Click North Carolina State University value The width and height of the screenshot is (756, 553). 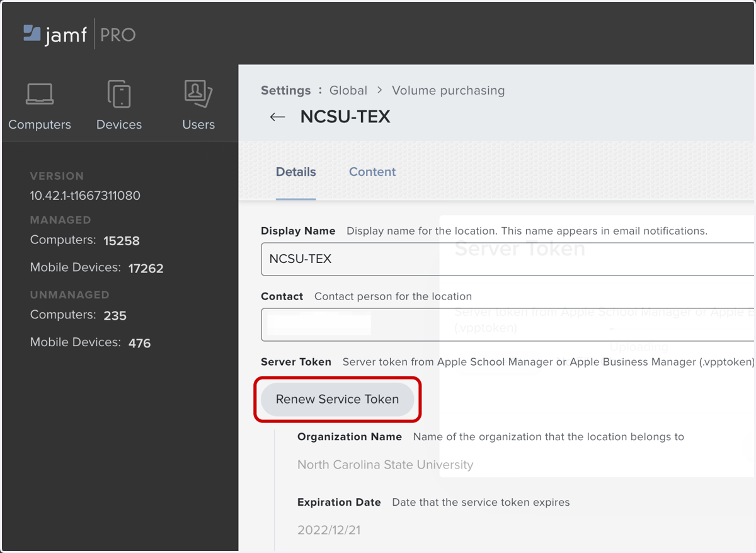(x=386, y=465)
